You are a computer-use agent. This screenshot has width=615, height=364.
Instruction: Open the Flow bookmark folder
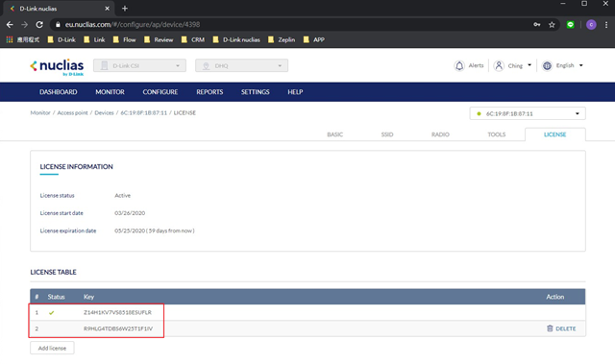pyautogui.click(x=124, y=39)
